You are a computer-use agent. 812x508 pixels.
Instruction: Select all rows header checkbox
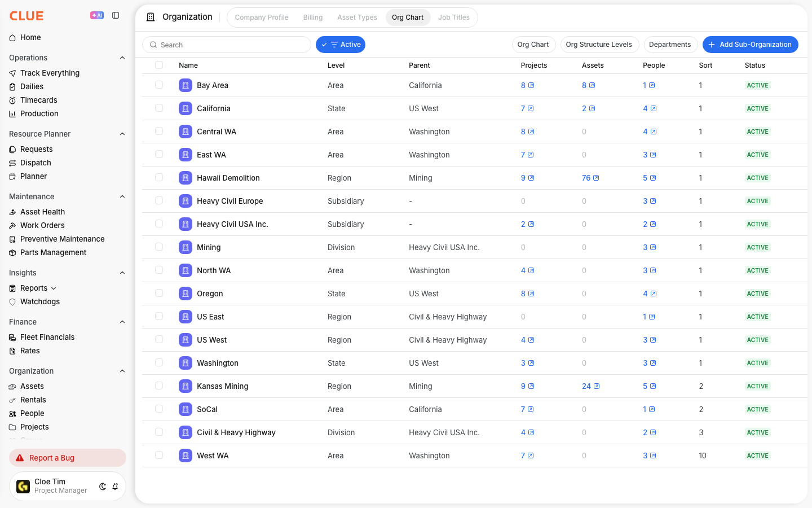[159, 65]
